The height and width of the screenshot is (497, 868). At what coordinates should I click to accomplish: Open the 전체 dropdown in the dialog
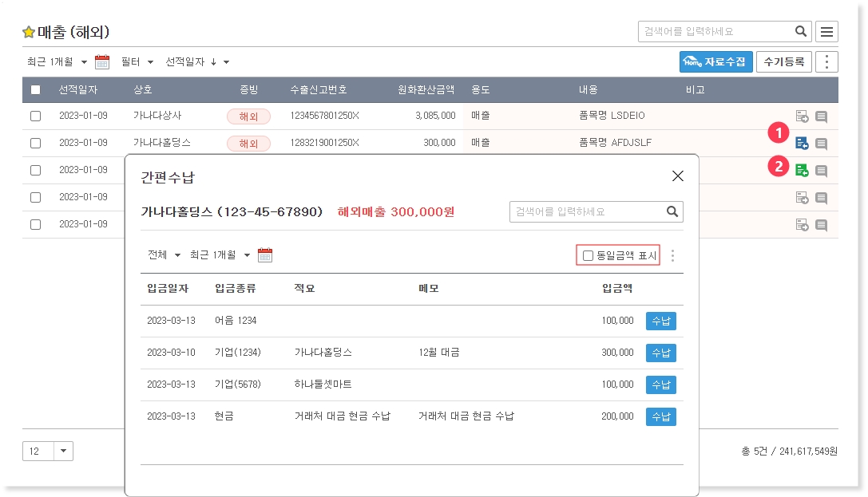point(164,255)
